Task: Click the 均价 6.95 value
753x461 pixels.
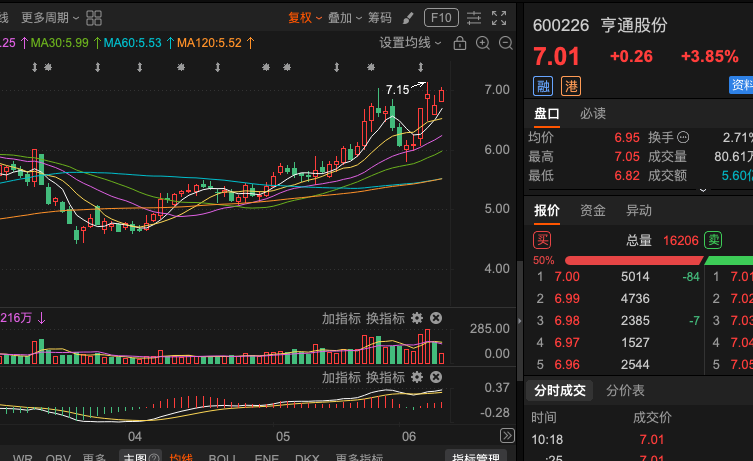Action: [627, 138]
